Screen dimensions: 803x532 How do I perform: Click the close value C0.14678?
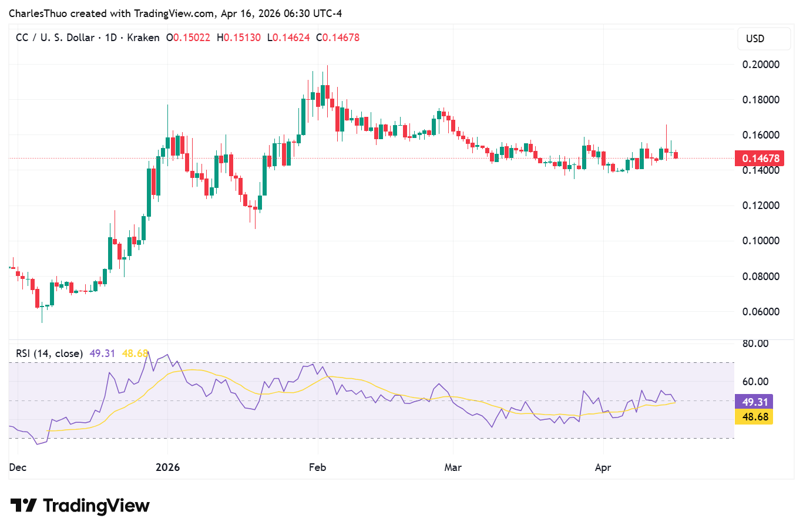tap(338, 38)
